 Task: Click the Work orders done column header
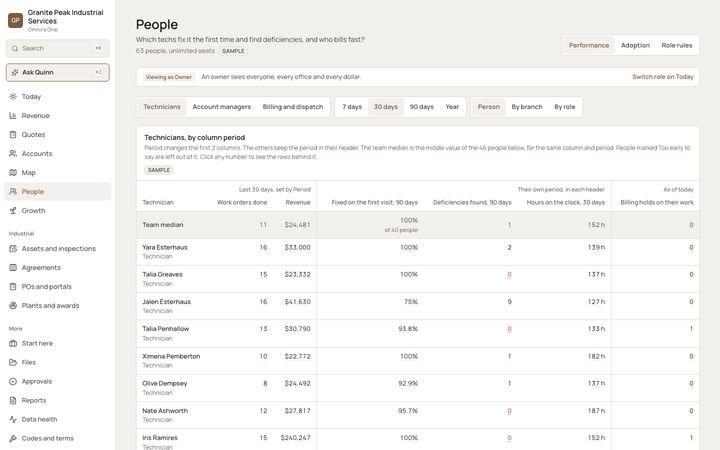tap(242, 202)
